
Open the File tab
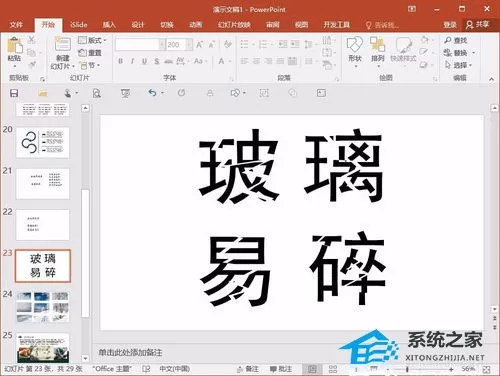(x=16, y=25)
